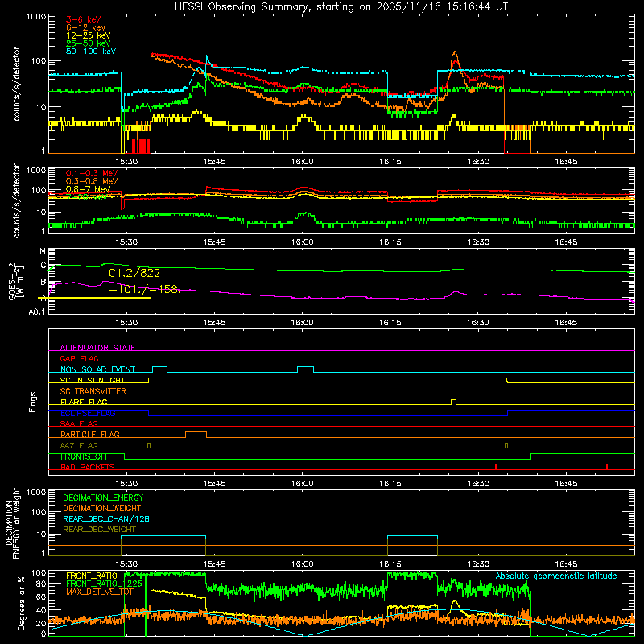Viewport: 644px width, 644px height.
Task: Click the SC_TRANSMITTER flag label
Action: tap(93, 391)
